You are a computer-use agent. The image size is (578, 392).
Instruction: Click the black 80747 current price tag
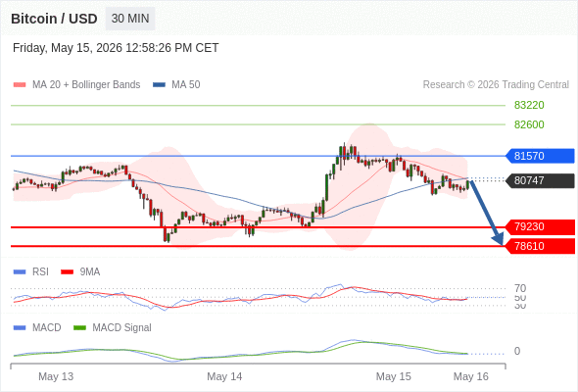540,180
